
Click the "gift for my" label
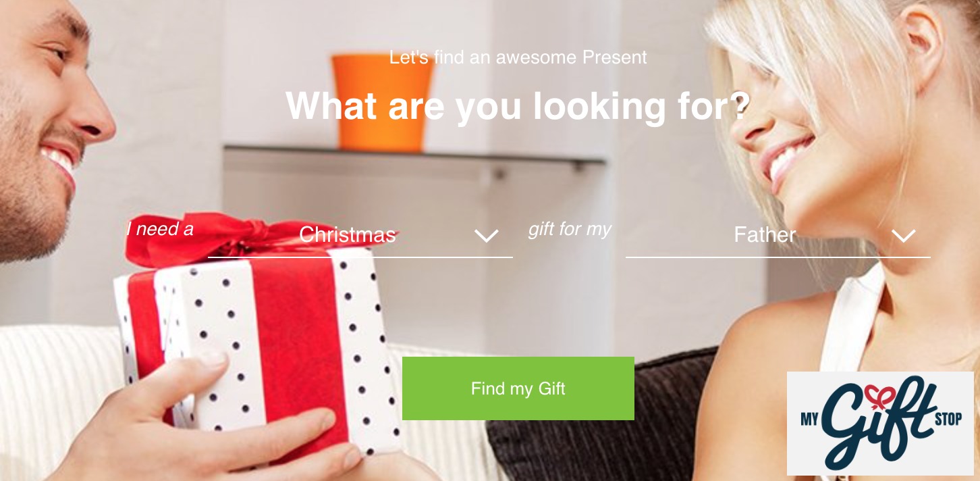click(x=570, y=229)
